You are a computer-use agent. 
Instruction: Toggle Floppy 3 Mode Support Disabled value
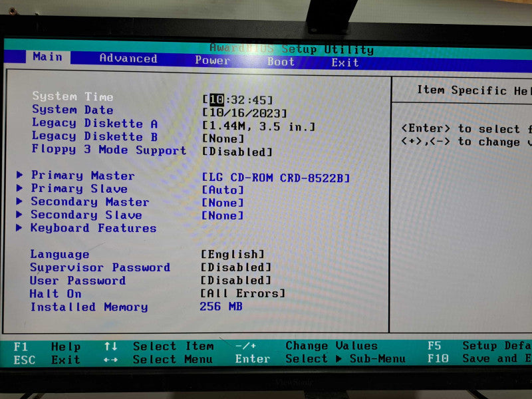tap(237, 152)
